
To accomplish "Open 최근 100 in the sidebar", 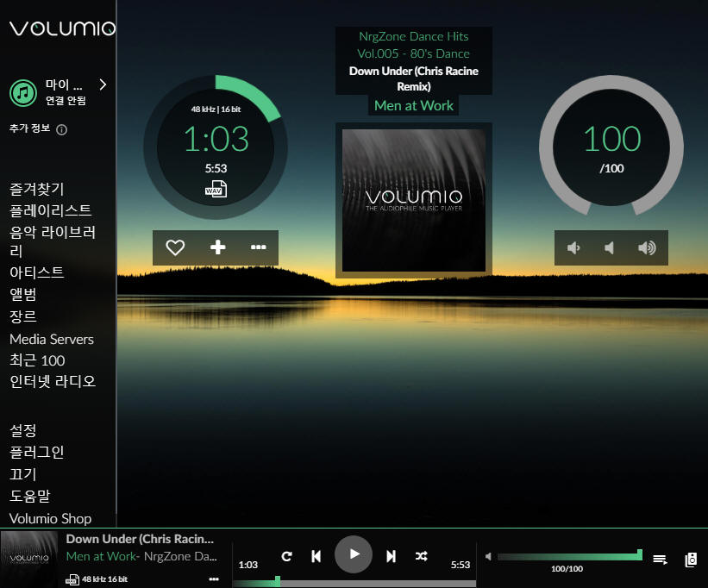I will 37,360.
